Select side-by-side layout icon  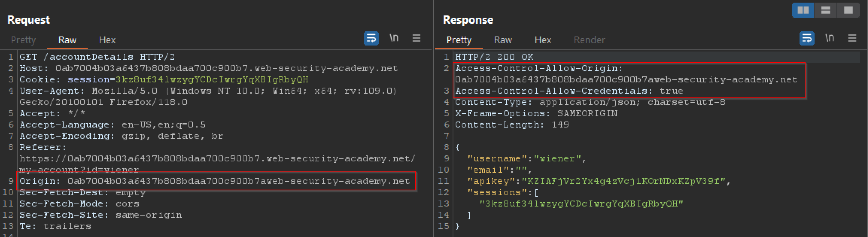pyautogui.click(x=803, y=10)
